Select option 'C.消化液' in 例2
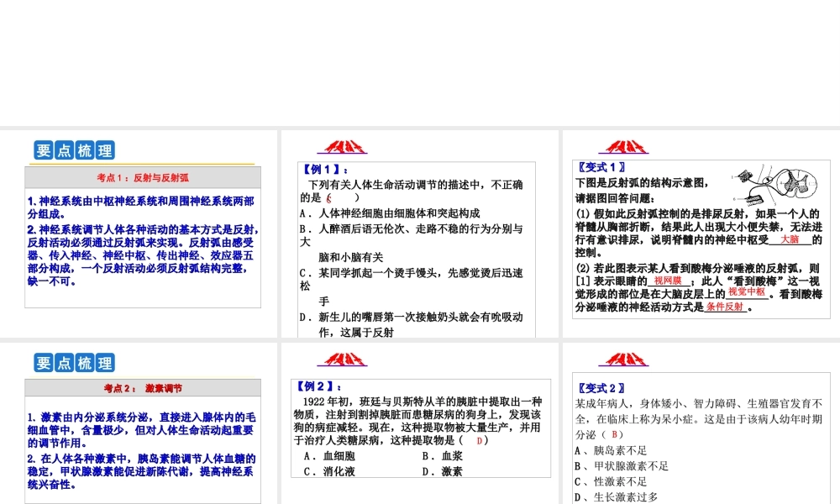Image resolution: width=840 pixels, height=504 pixels. (x=329, y=471)
